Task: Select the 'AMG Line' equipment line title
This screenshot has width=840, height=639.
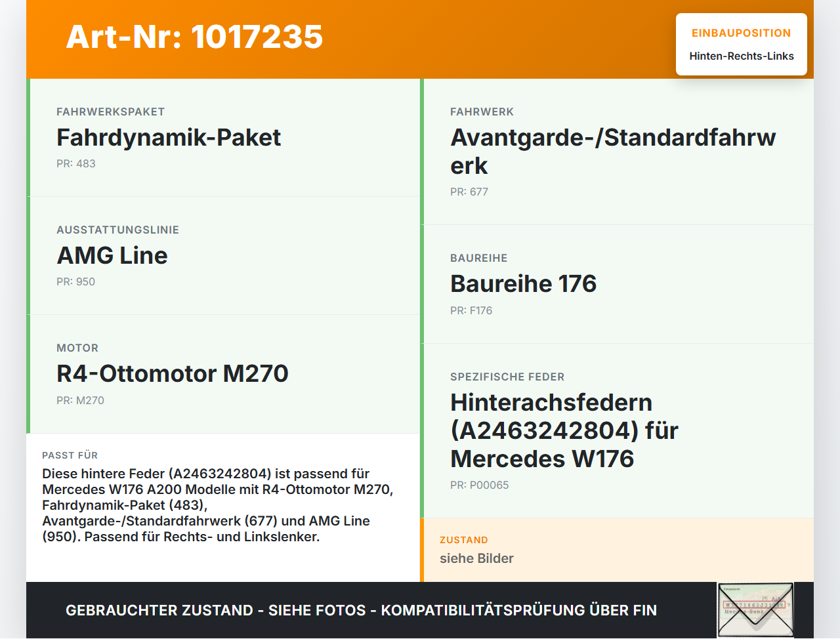Action: click(x=112, y=255)
